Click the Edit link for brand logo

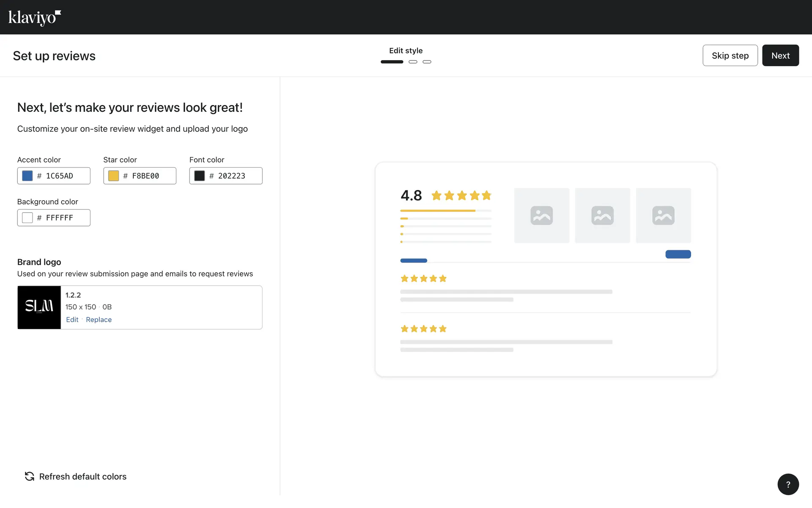72,320
